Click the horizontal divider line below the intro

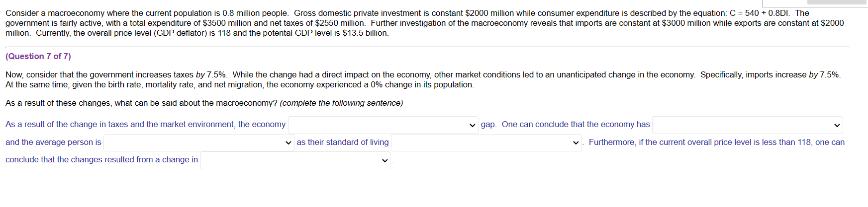(427, 47)
